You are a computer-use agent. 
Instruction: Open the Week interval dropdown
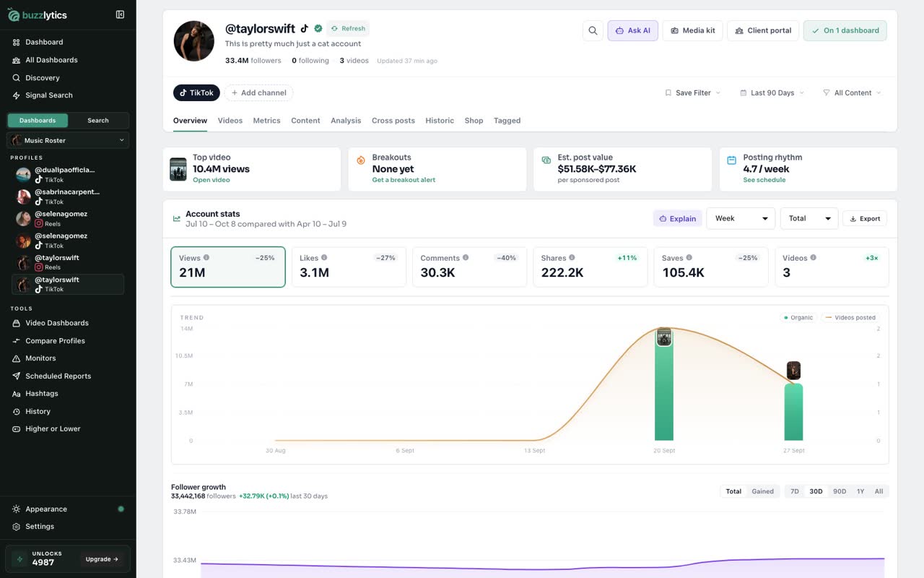[741, 218]
